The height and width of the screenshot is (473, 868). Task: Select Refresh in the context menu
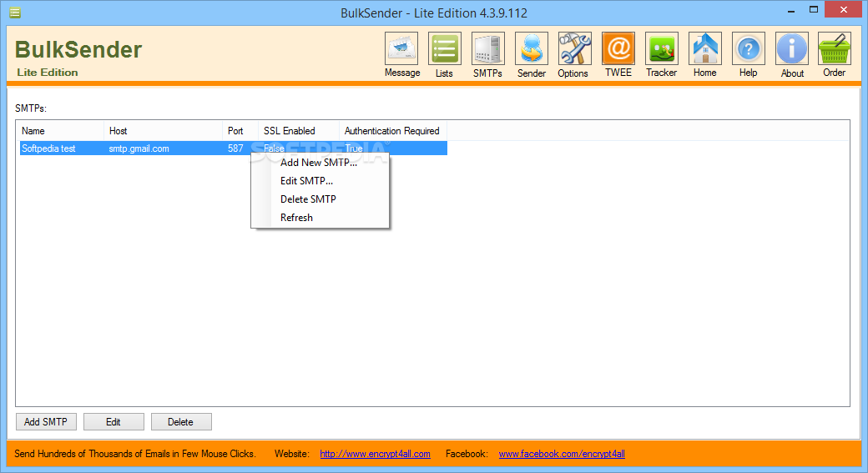pos(320,218)
